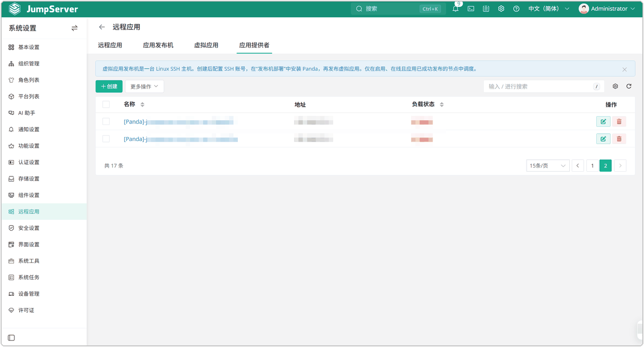Click the JumpServer logo
This screenshot has height=347, width=644.
[43, 9]
